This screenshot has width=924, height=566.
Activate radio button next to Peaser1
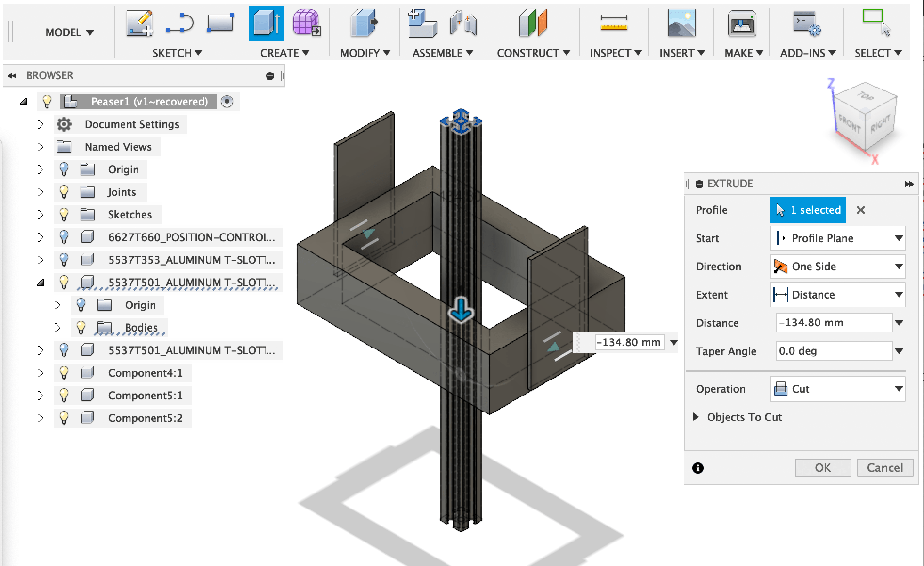pos(227,102)
